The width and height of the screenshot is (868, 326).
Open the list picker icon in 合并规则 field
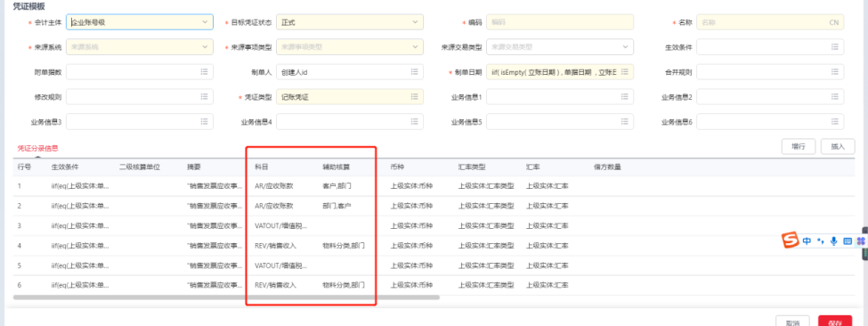(835, 72)
